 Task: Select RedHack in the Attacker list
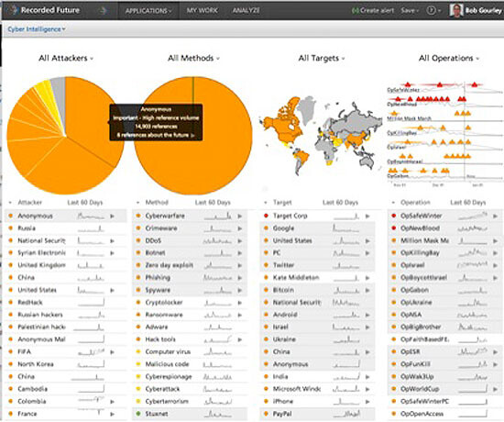[30, 303]
